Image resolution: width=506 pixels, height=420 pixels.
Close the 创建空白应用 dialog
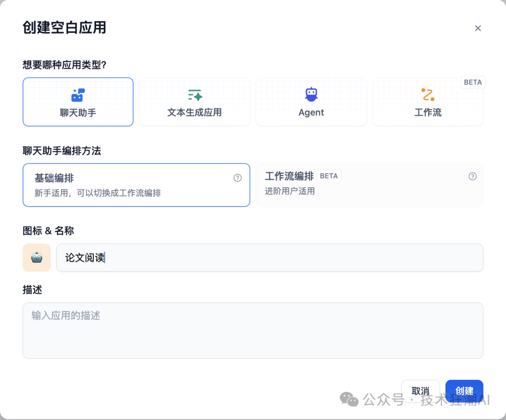point(477,28)
